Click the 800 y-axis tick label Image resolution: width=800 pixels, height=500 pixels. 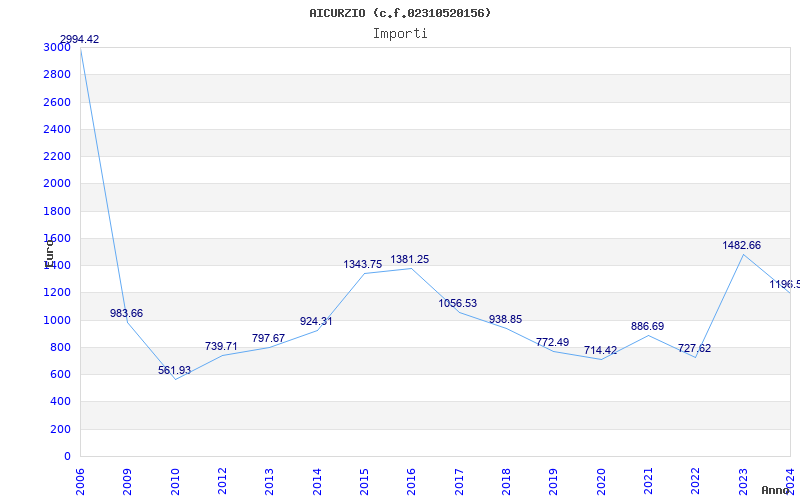click(x=60, y=347)
